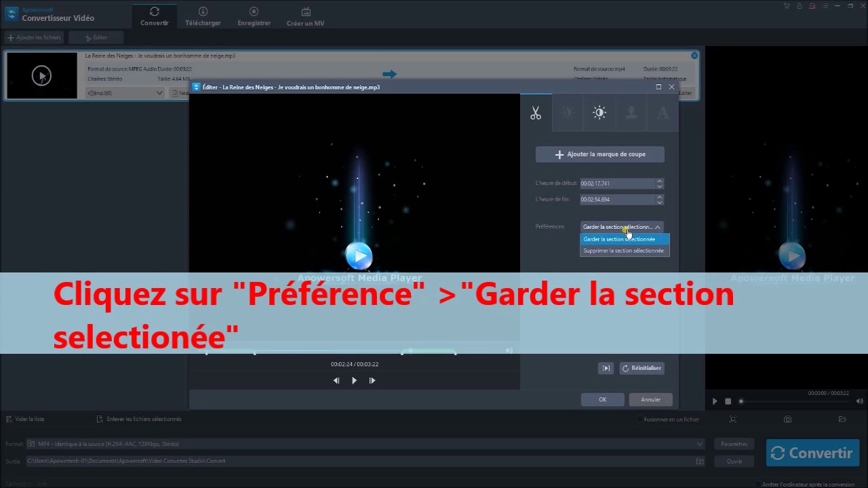Click the right preview seek slider
Image resolution: width=868 pixels, height=488 pixels.
[793, 401]
